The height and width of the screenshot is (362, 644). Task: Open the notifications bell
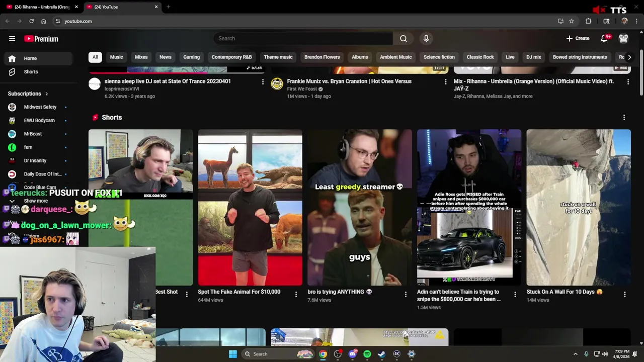click(604, 39)
